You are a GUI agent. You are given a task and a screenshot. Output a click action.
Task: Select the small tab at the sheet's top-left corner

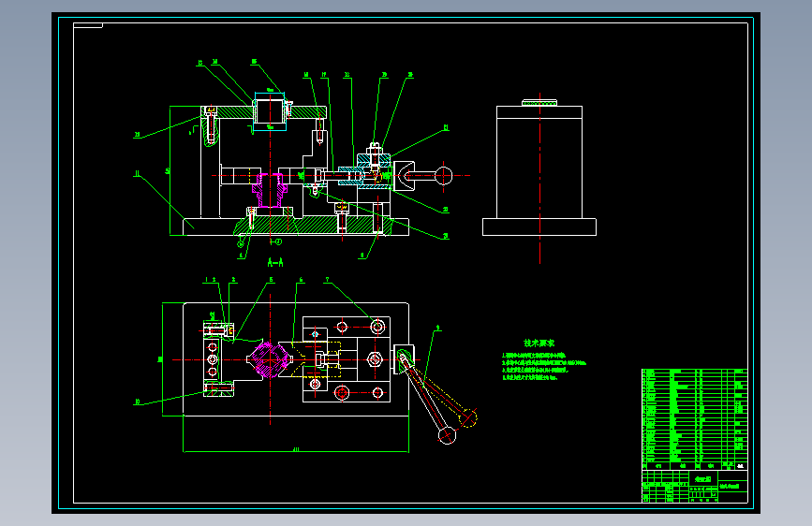point(88,25)
